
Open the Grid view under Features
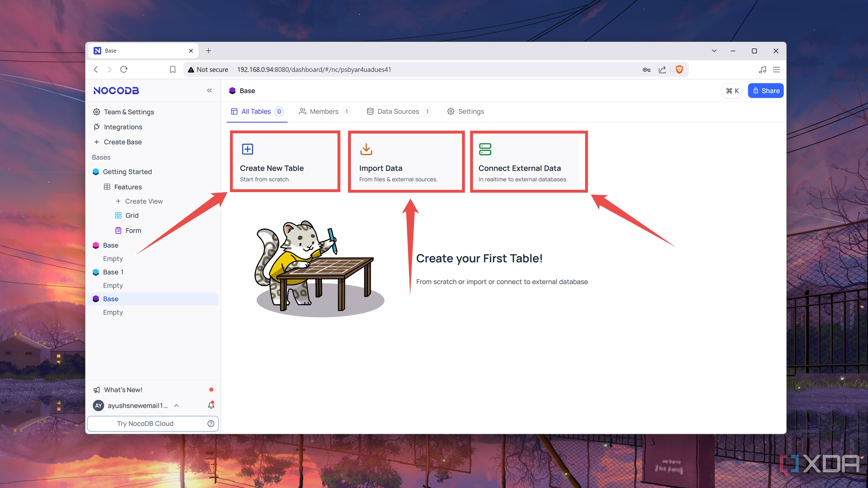coord(132,215)
